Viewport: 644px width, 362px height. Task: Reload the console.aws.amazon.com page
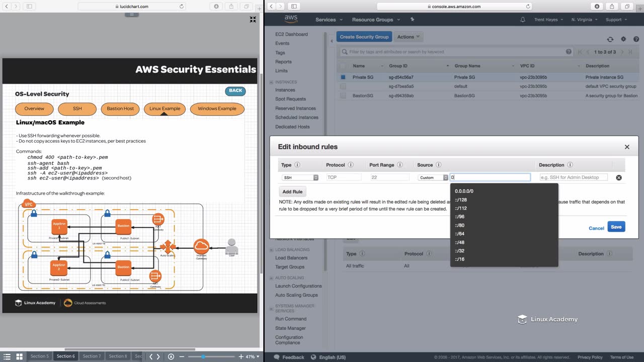528,7
